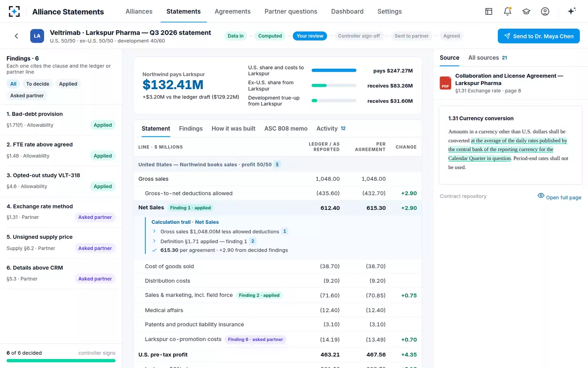
Task: Switch to the ASC 808 memo tab
Action: (x=286, y=128)
